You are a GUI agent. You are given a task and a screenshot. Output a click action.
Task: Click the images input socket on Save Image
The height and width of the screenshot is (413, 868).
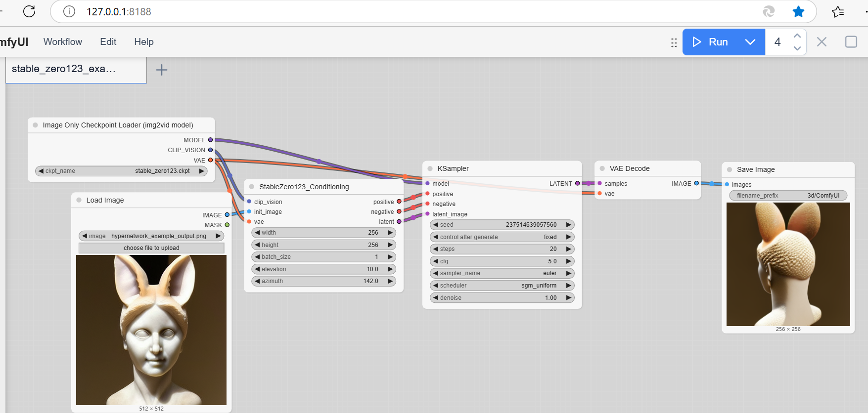pos(727,184)
